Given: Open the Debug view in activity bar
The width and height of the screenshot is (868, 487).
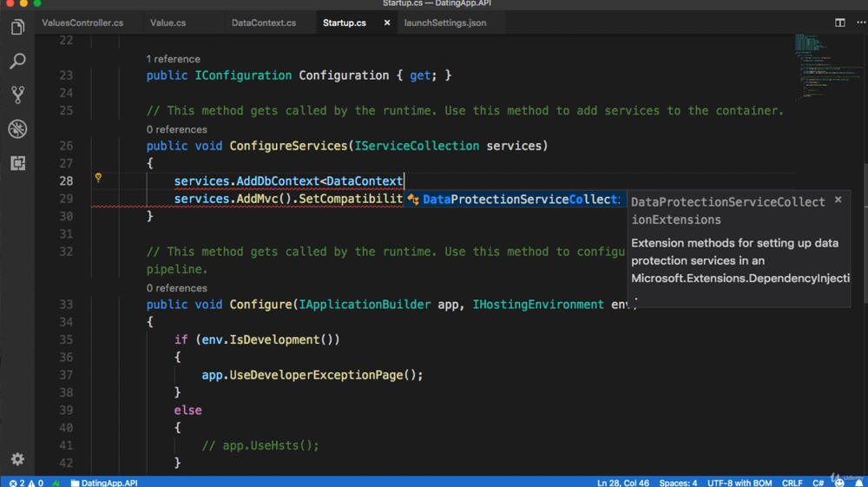Looking at the screenshot, I should 17,129.
